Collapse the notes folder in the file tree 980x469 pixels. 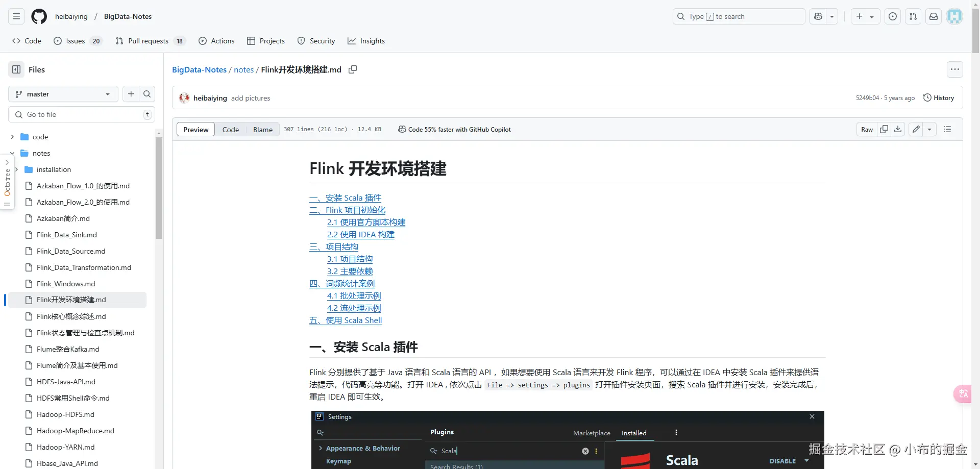pyautogui.click(x=12, y=153)
